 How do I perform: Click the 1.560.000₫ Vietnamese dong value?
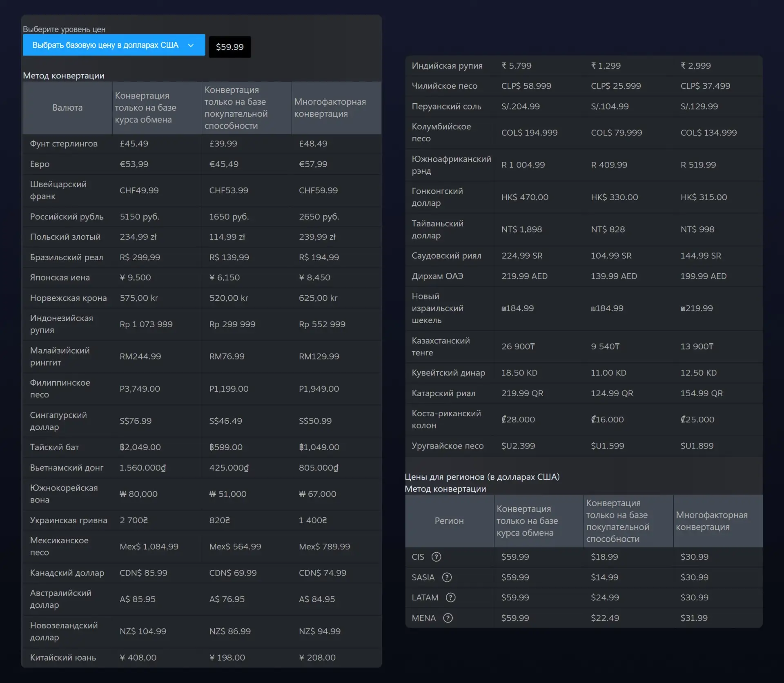(143, 468)
